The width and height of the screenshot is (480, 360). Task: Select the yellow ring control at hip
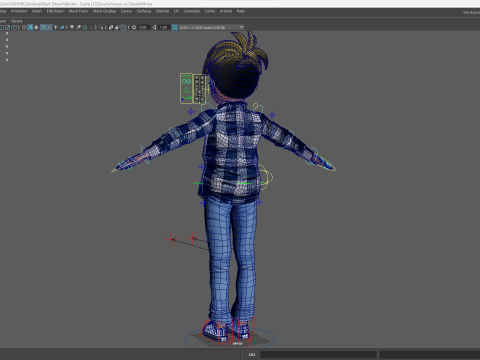[266, 177]
